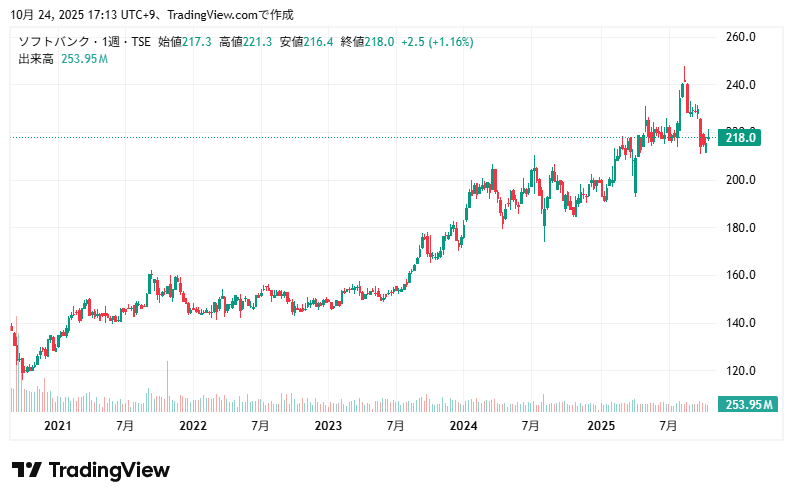Image resolution: width=793 pixels, height=500 pixels.
Task: Click the 180.0 price axis label
Action: point(739,228)
